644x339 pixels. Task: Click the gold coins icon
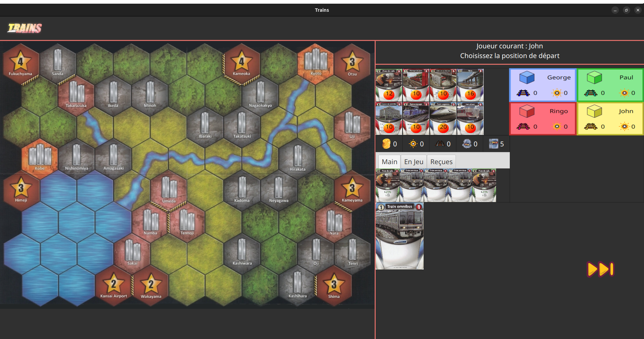click(386, 144)
